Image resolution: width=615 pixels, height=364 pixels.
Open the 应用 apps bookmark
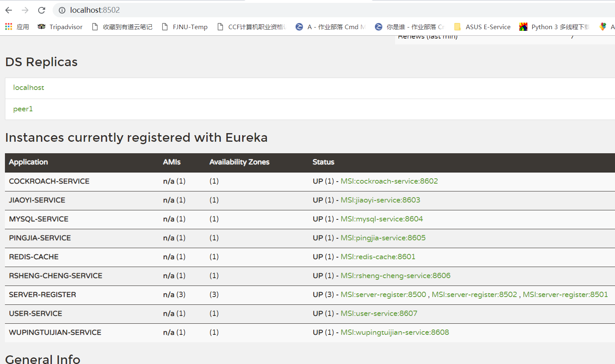17,27
